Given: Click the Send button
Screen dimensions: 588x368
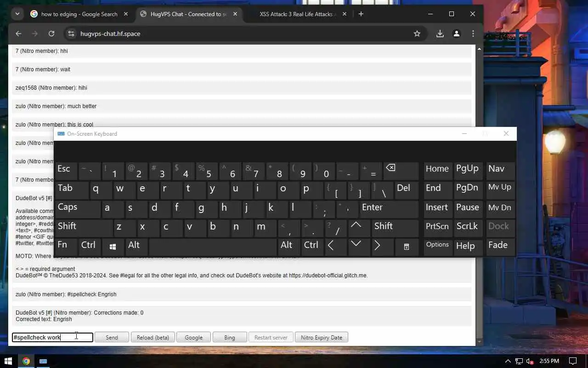Looking at the screenshot, I should pyautogui.click(x=112, y=337).
